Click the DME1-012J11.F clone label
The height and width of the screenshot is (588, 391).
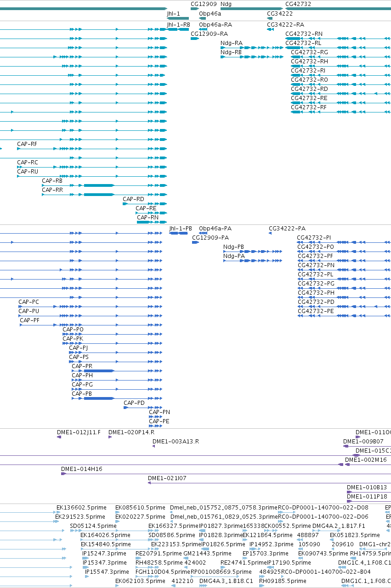point(79,432)
